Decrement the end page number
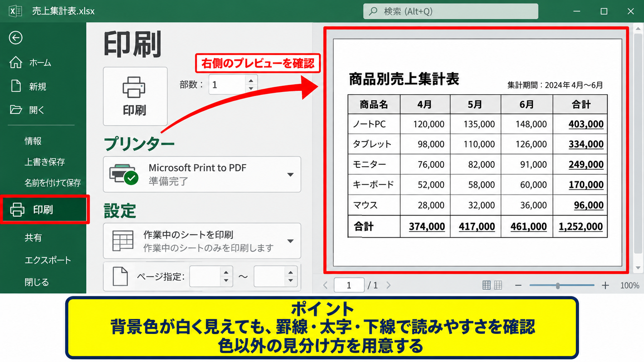This screenshot has height=362, width=644. [291, 281]
